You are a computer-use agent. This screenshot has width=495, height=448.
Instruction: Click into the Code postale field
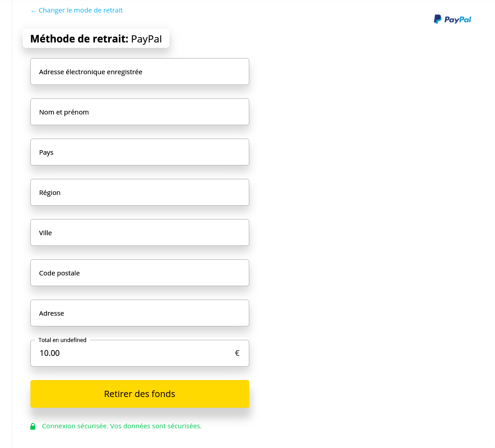(140, 273)
